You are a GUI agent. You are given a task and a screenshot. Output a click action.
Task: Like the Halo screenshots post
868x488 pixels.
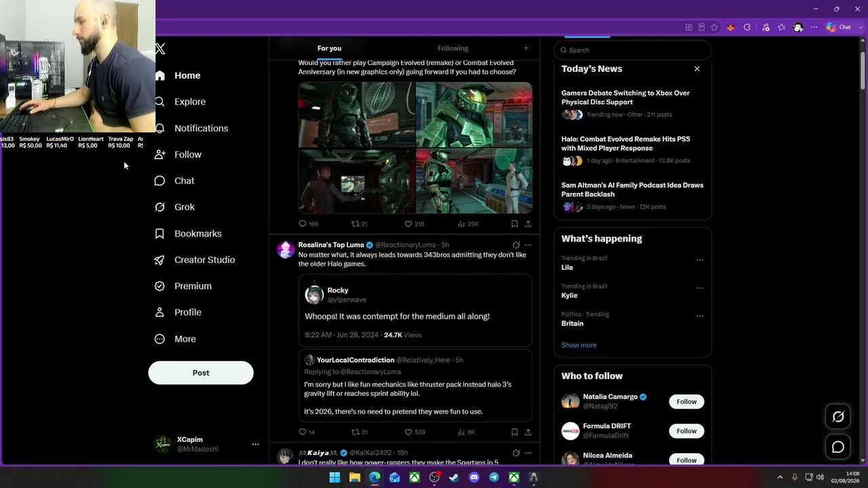tap(414, 224)
